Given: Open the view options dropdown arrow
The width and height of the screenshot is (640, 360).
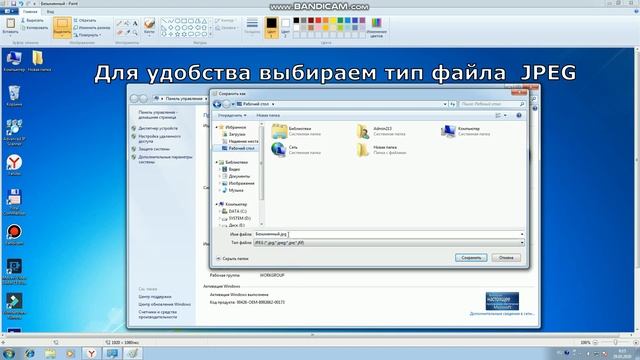Looking at the screenshot, I should tap(505, 116).
